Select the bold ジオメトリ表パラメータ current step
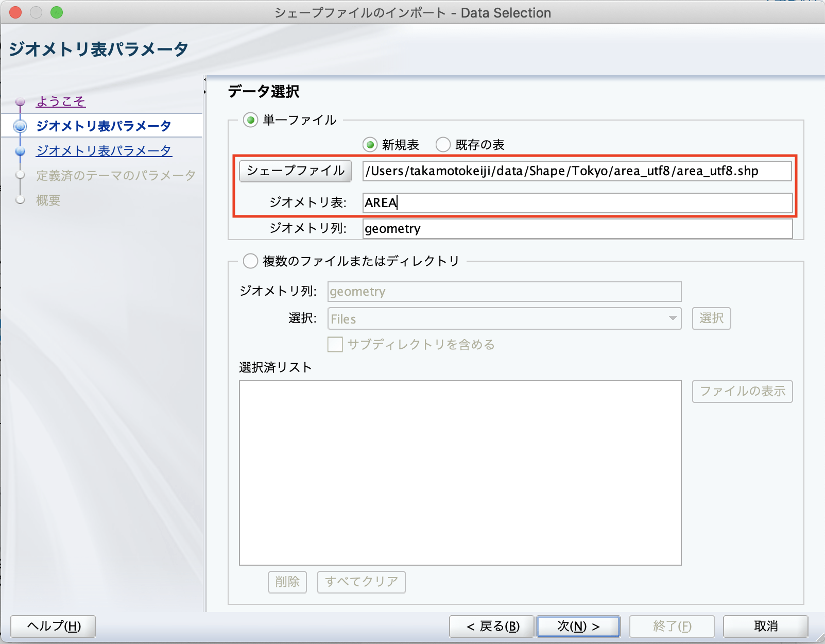The height and width of the screenshot is (644, 825). coord(104,126)
